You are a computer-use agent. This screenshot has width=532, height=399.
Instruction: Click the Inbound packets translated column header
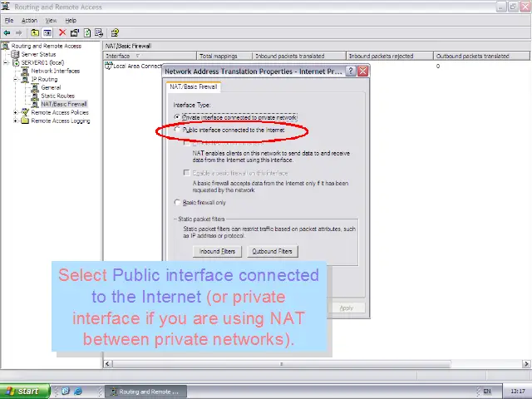click(299, 56)
